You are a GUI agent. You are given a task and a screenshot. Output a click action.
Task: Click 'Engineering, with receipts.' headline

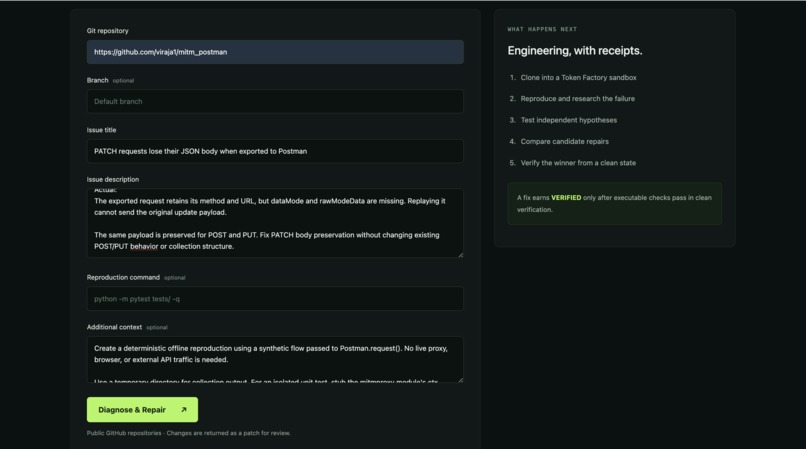click(575, 50)
